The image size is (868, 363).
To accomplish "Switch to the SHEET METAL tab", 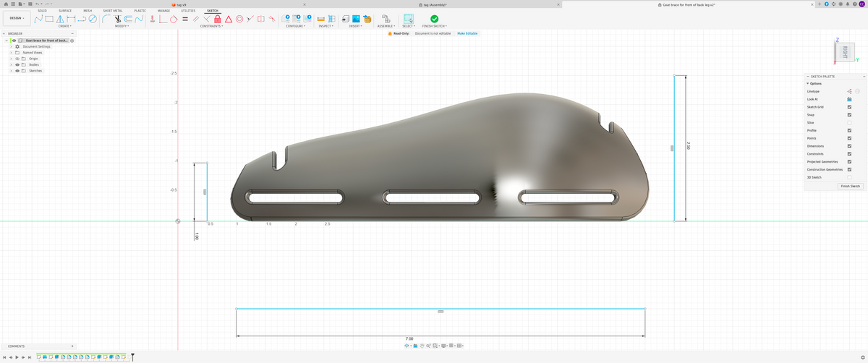I will [113, 11].
